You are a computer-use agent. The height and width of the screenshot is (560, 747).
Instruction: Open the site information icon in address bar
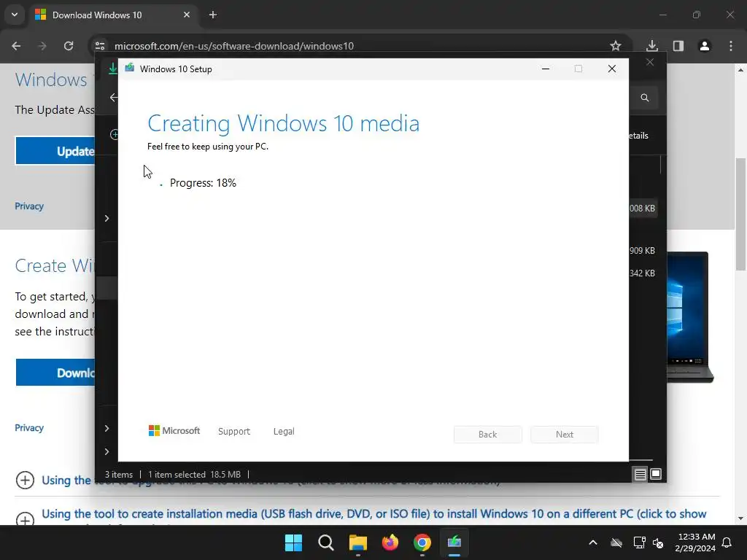100,46
